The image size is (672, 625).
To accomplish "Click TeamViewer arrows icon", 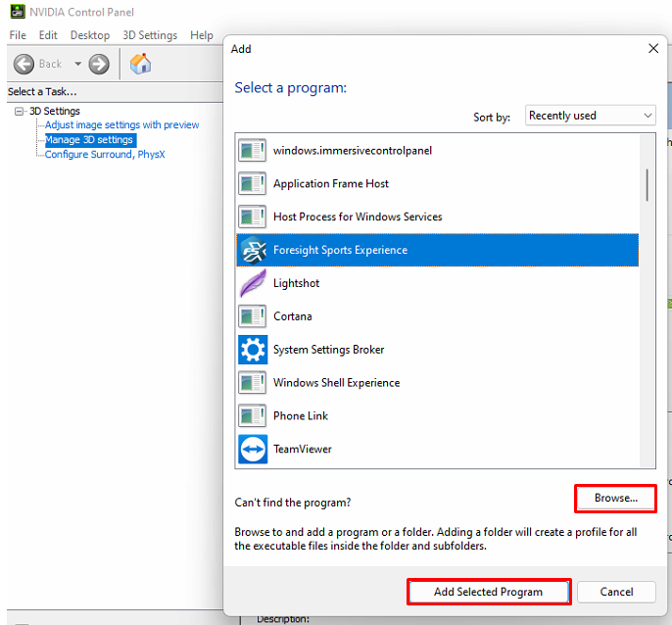I will 253,449.
